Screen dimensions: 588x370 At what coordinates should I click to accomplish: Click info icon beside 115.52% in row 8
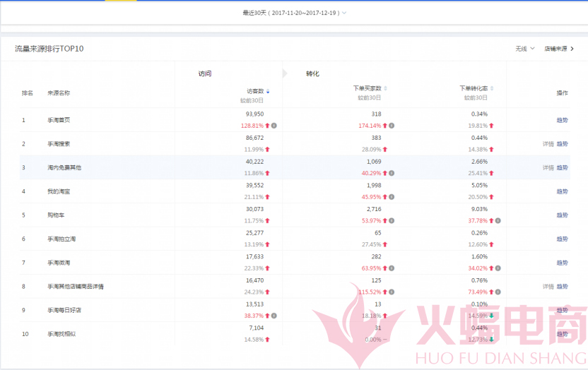point(392,292)
